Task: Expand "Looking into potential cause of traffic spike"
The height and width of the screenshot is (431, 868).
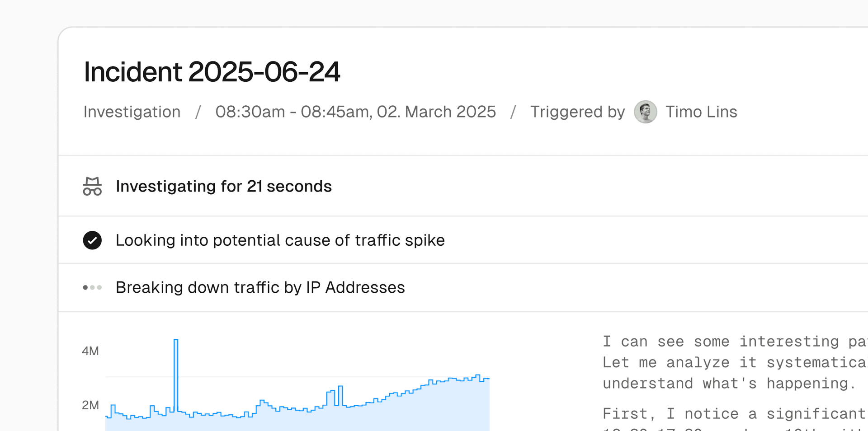Action: pos(280,240)
